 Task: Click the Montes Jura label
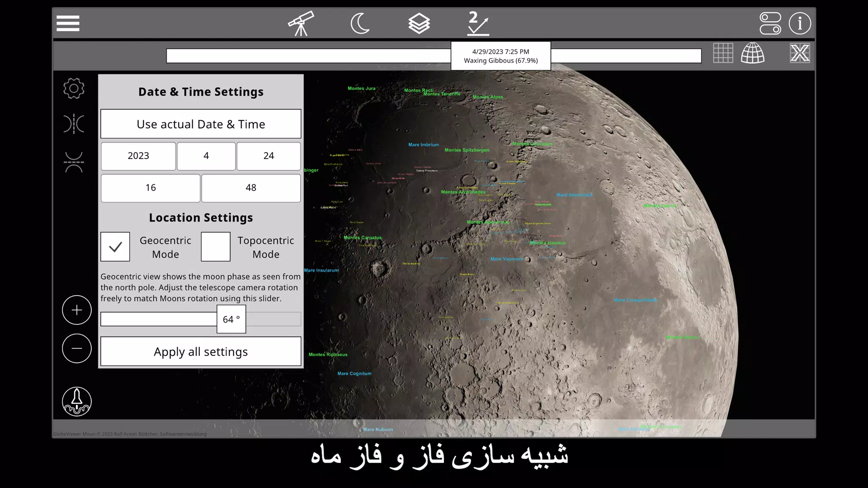(362, 89)
